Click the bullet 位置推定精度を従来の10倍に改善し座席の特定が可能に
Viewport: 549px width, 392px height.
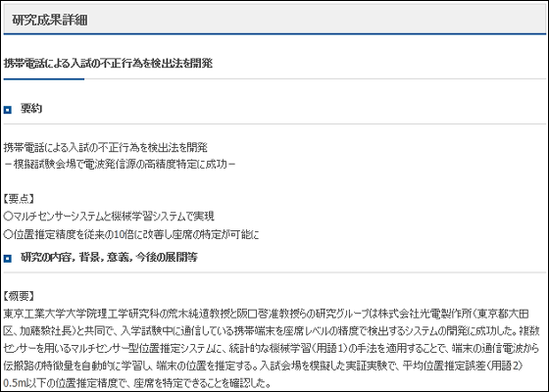(x=131, y=234)
